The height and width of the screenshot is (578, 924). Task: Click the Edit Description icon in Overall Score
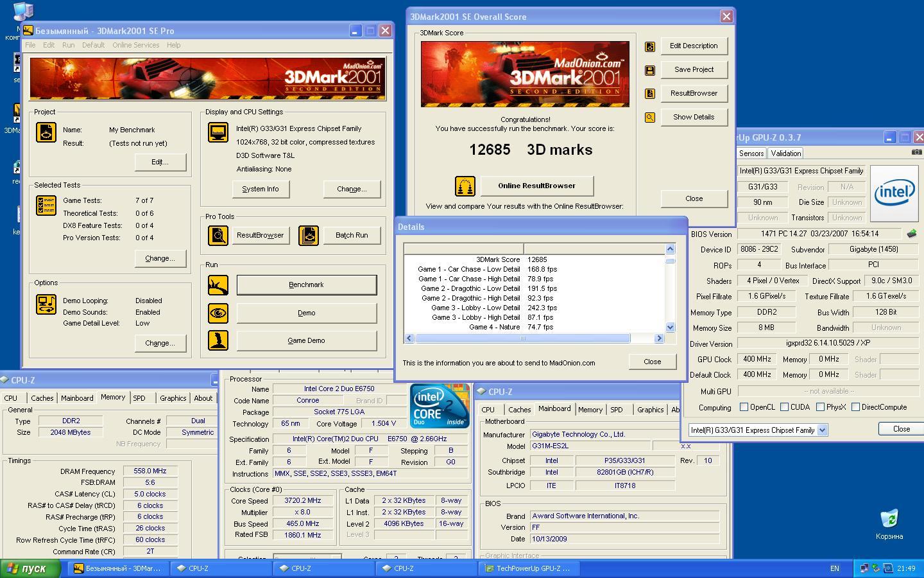tap(650, 46)
